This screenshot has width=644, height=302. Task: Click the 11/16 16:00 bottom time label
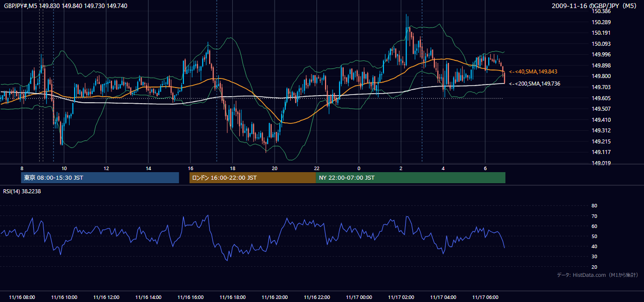[x=190, y=297]
